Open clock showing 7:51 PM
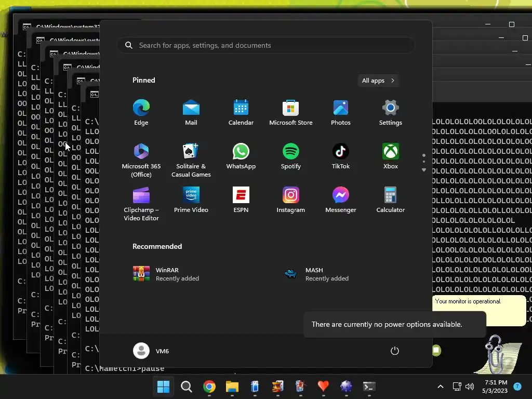The width and height of the screenshot is (532, 399). (495, 387)
